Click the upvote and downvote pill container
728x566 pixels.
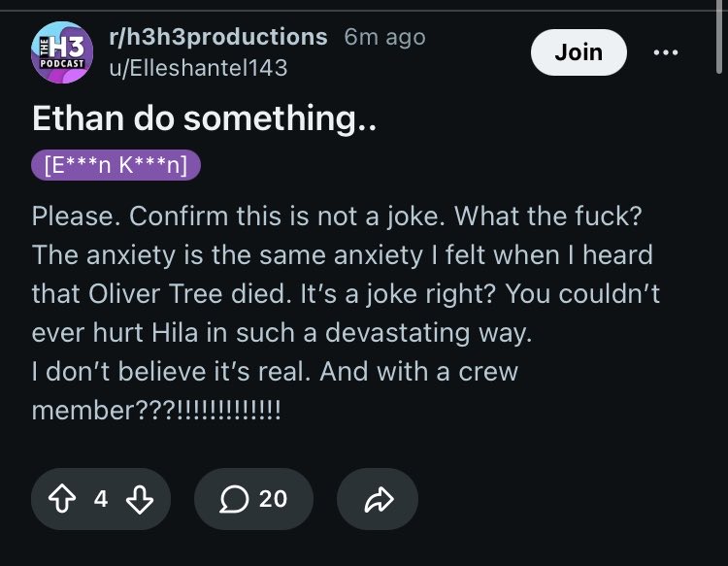coord(101,499)
